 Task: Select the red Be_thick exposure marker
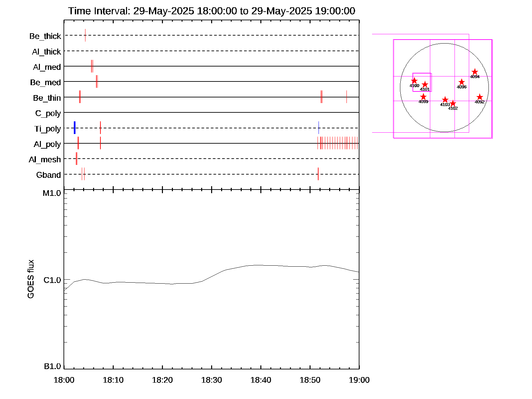pos(85,35)
